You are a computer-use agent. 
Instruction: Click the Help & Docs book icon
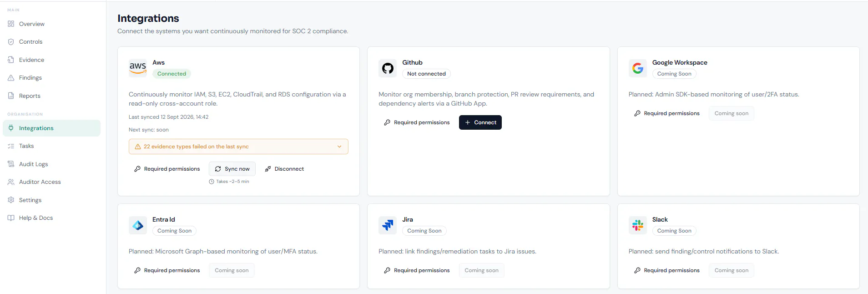click(11, 218)
